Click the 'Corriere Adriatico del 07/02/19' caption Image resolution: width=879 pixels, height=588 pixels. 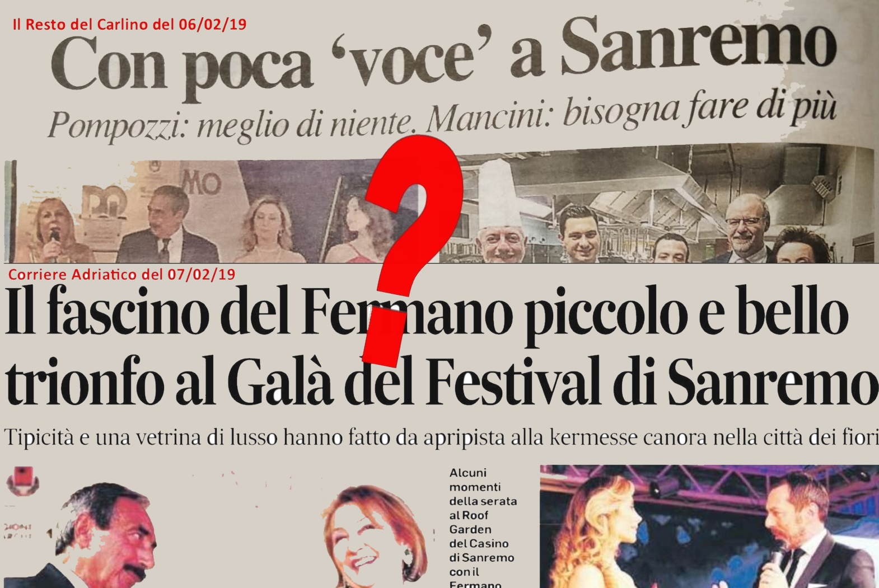pyautogui.click(x=121, y=274)
